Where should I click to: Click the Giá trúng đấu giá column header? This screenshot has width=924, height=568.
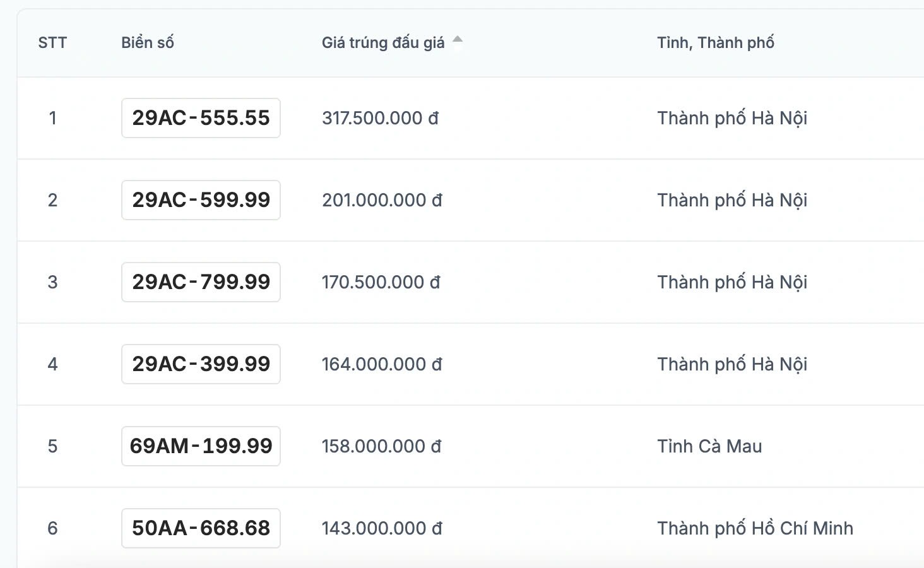382,43
